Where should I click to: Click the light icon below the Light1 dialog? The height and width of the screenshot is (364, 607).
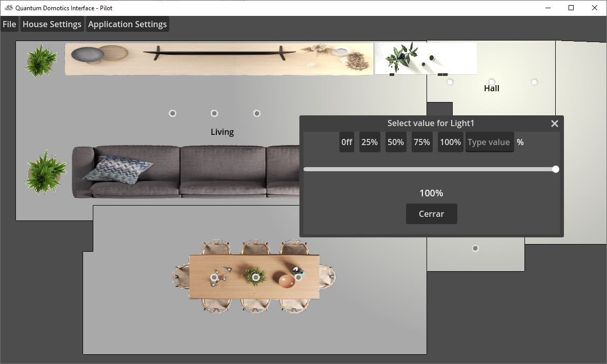(x=475, y=248)
